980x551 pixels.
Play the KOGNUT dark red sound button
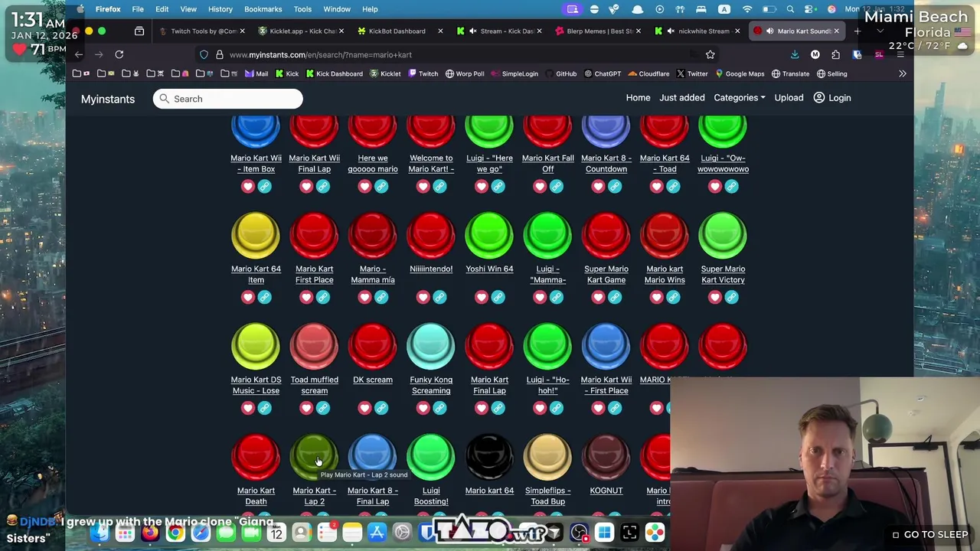[606, 458]
